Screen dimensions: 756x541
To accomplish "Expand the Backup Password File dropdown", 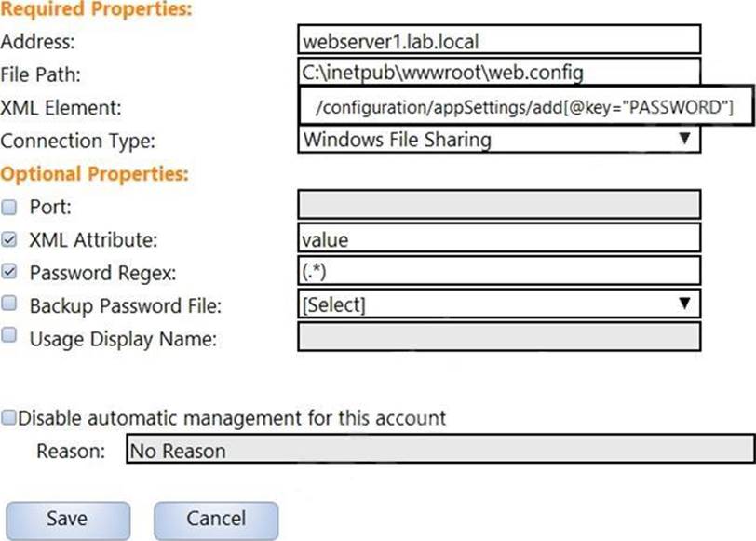I will pyautogui.click(x=498, y=304).
